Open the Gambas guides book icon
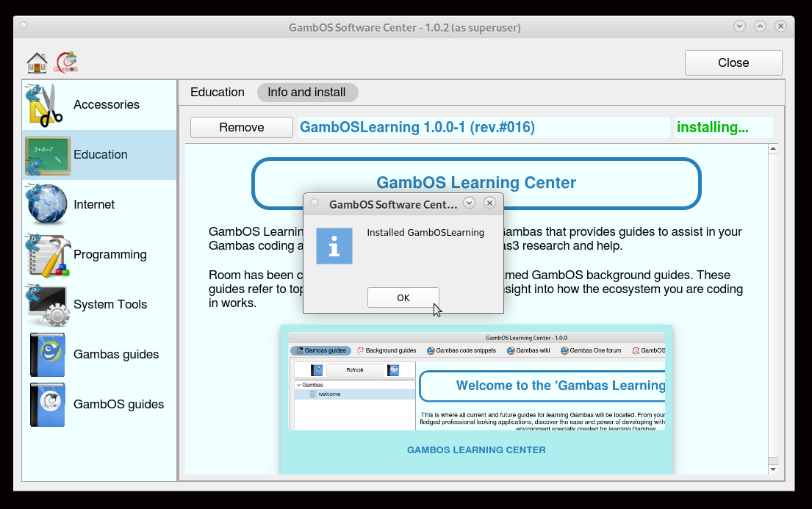 click(48, 354)
